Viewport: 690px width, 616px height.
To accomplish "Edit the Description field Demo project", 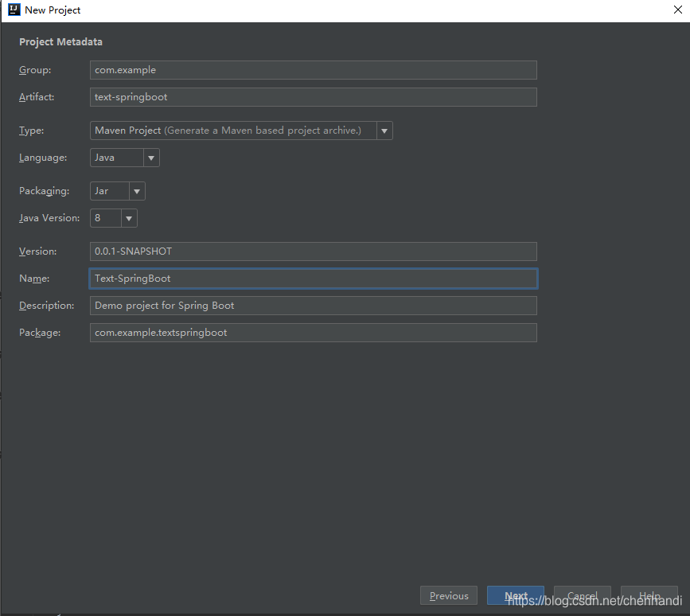I will point(314,306).
